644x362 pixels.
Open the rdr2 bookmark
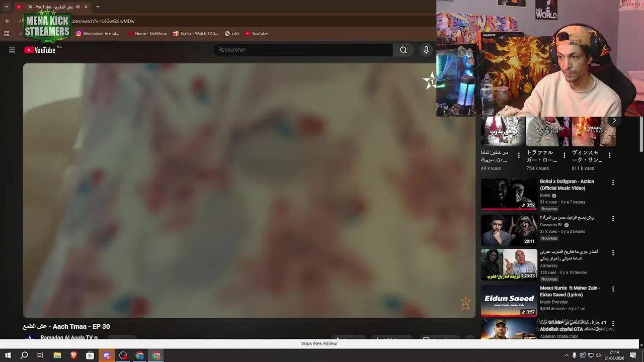pyautogui.click(x=232, y=34)
